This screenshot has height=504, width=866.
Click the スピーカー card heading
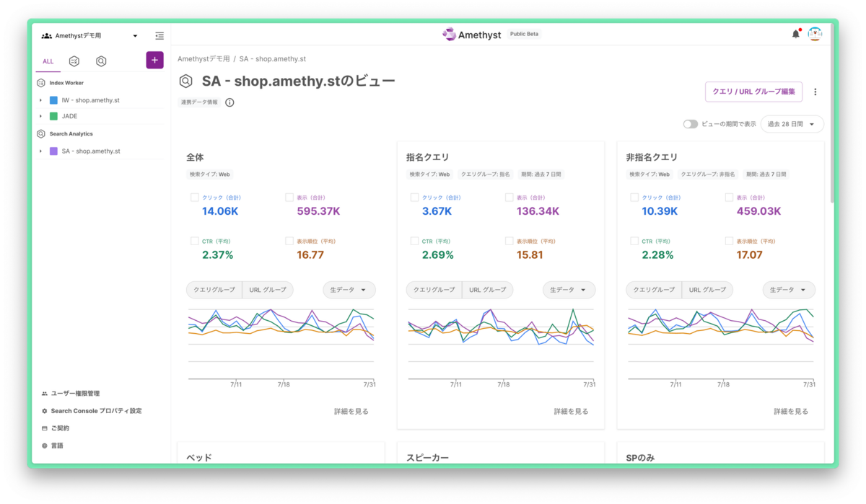coord(428,458)
